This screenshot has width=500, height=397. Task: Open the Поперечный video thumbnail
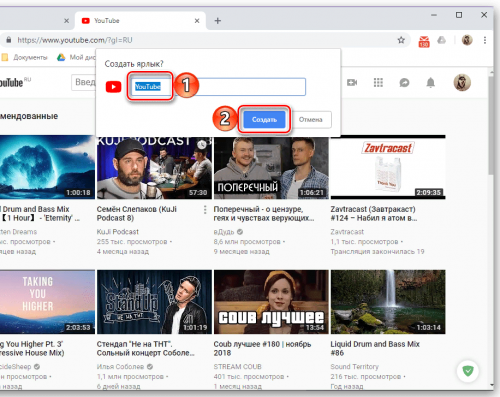pyautogui.click(x=271, y=168)
